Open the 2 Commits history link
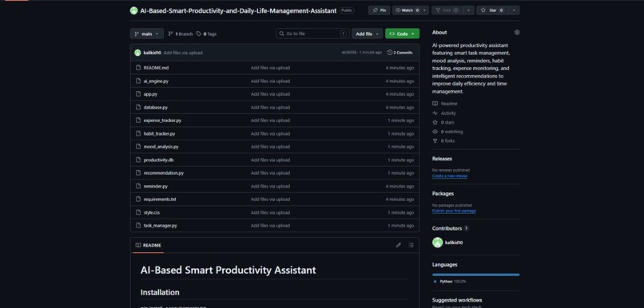 (x=400, y=53)
